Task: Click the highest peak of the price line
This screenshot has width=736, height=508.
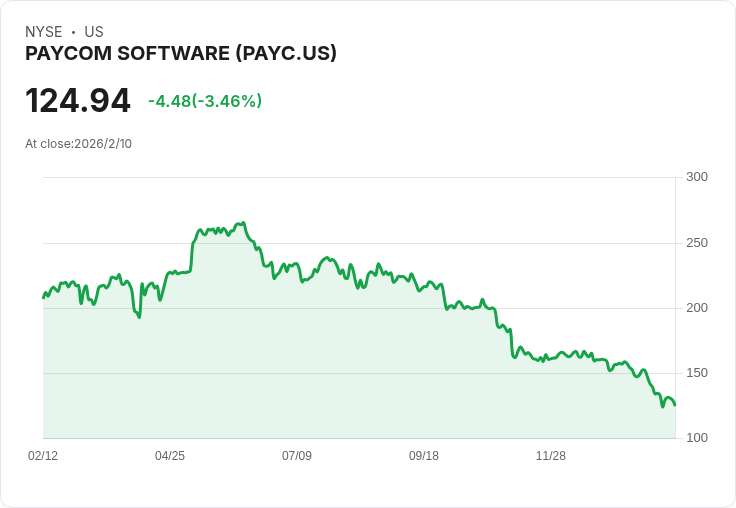Action: pyautogui.click(x=243, y=223)
